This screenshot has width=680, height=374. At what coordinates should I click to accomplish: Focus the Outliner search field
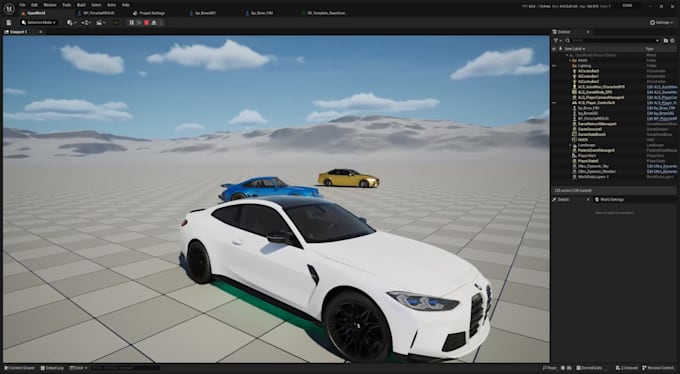click(x=612, y=40)
